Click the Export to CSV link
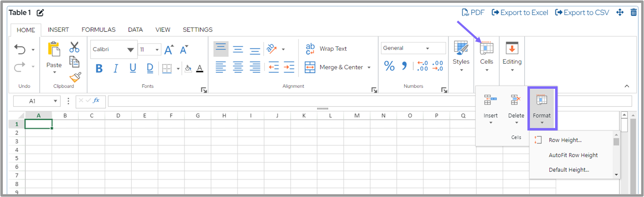The width and height of the screenshot is (644, 197). point(582,12)
